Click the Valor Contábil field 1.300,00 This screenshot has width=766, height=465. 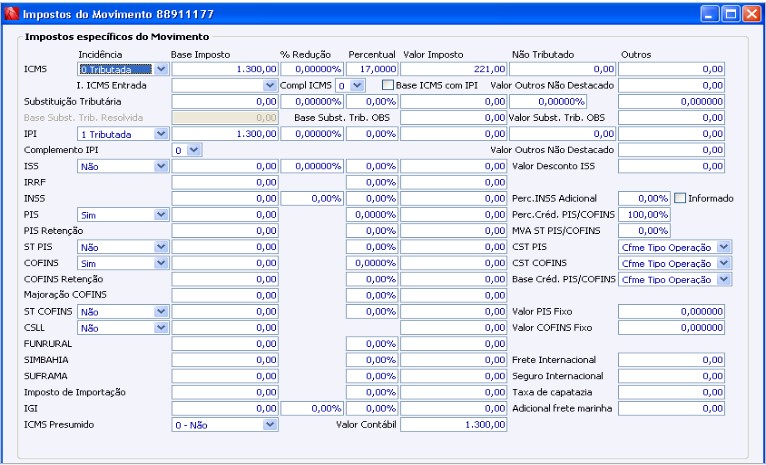(453, 425)
